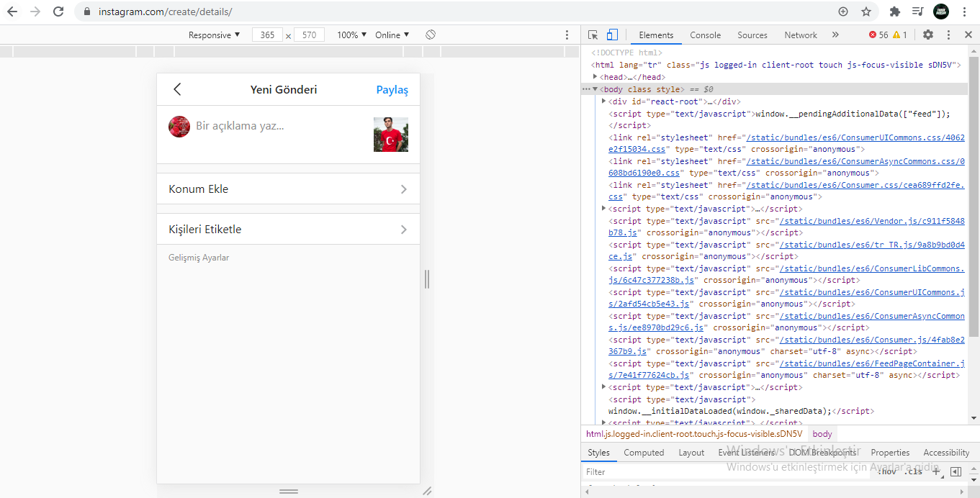Toggle the device toolbar in DevTools
980x498 pixels.
611,35
